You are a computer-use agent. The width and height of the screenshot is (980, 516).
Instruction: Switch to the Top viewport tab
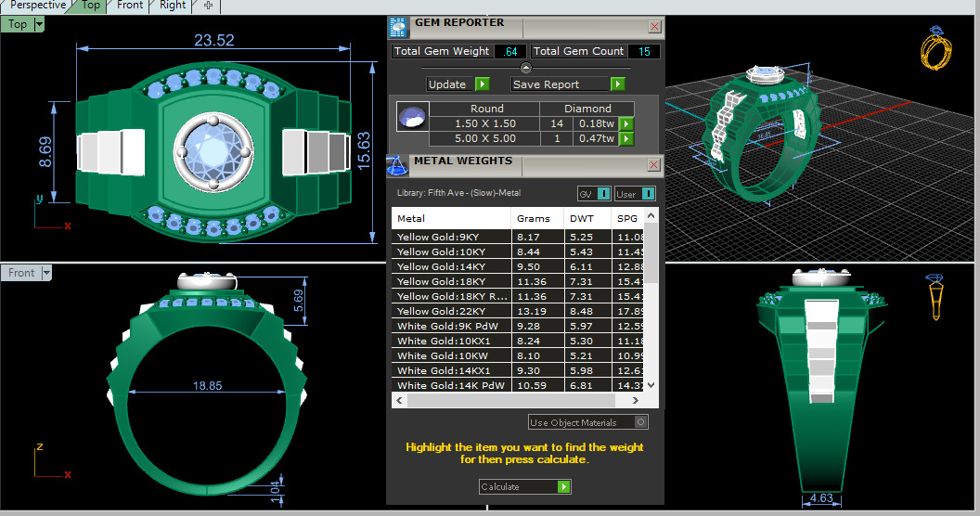[91, 6]
